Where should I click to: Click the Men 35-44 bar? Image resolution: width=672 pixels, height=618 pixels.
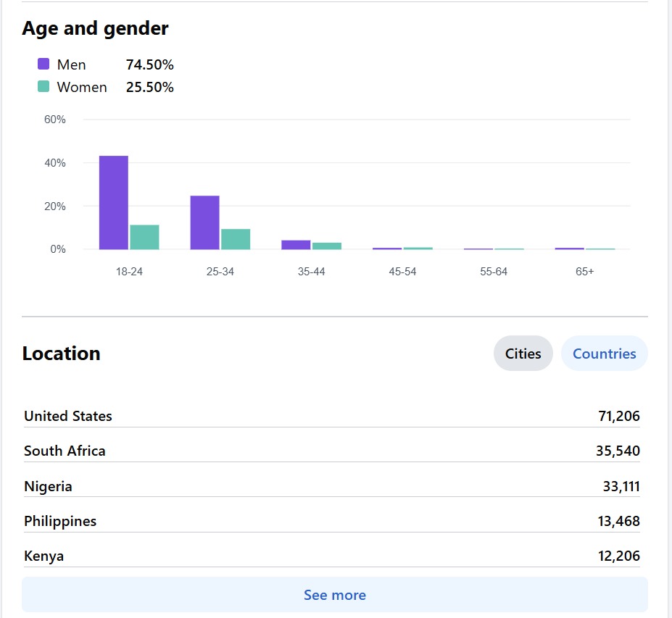(296, 245)
